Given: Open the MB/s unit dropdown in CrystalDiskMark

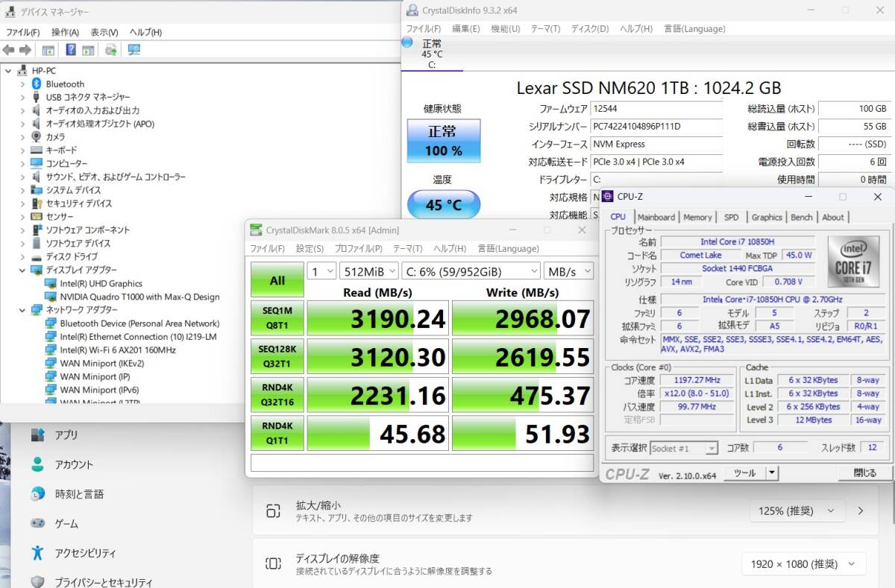Looking at the screenshot, I should pos(568,271).
